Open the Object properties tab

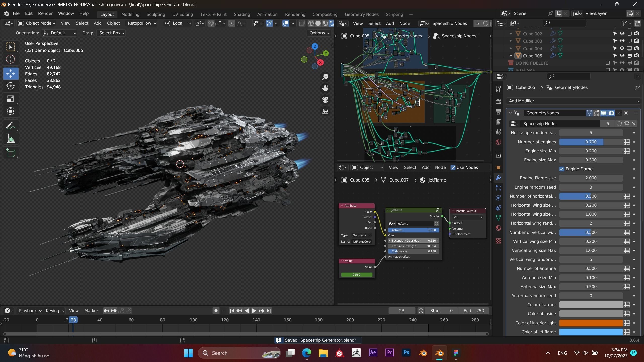point(498,168)
